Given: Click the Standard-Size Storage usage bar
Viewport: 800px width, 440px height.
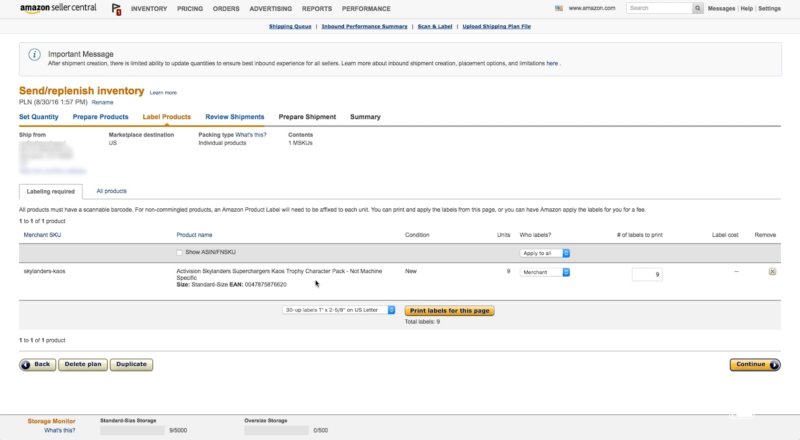Looking at the screenshot, I should pos(133,431).
